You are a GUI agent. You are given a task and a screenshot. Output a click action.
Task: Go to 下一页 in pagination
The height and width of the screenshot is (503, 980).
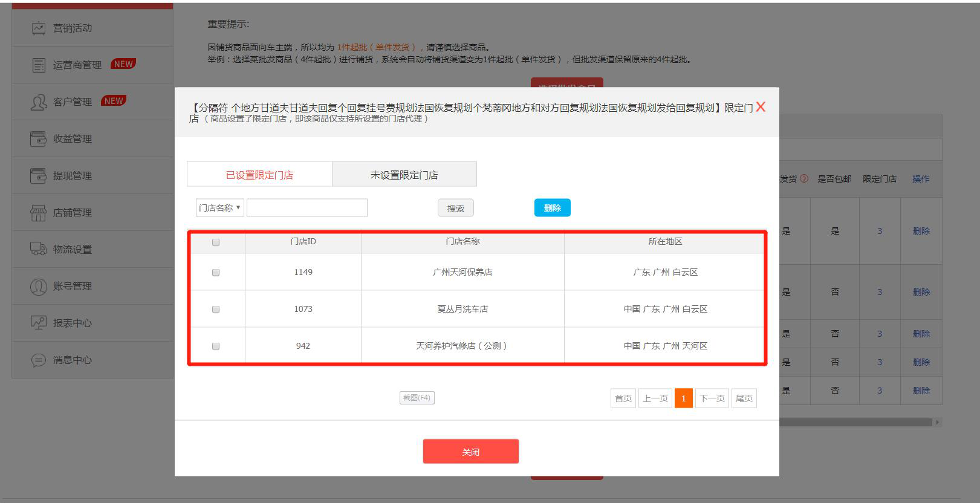pyautogui.click(x=712, y=398)
